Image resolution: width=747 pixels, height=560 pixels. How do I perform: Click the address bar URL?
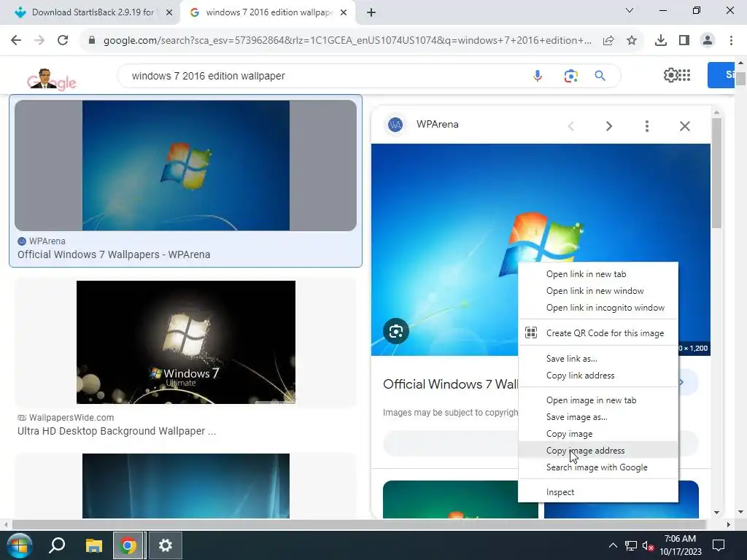347,41
